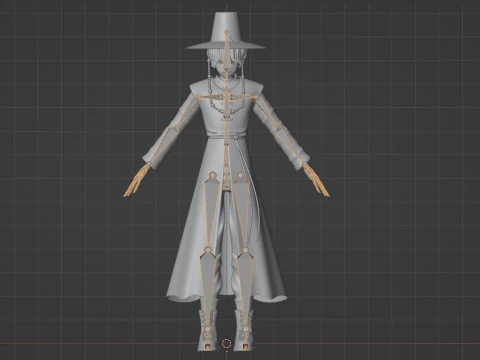480x360 pixels.
Task: Click the 3D cursor between the boots
Action: coord(226,343)
